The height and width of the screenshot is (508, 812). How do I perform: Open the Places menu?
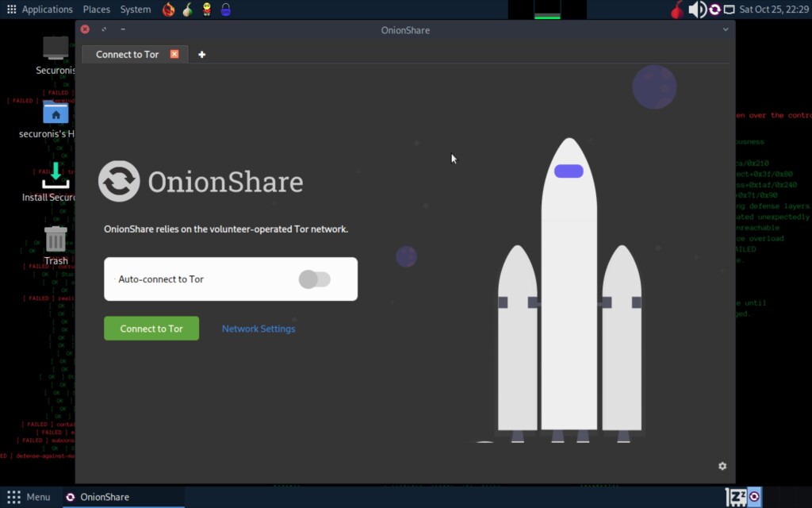tap(97, 10)
